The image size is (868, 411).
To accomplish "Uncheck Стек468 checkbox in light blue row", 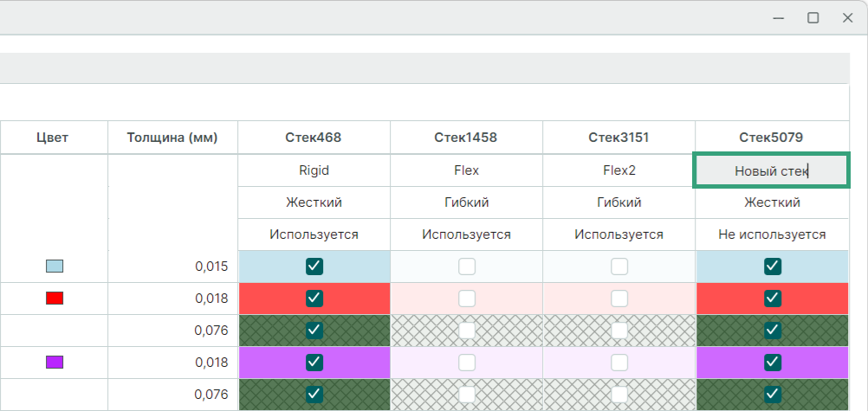I will tap(314, 267).
